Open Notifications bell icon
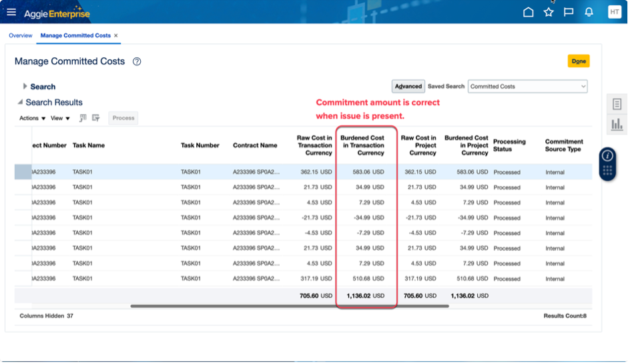This screenshot has width=630, height=364. pyautogui.click(x=589, y=12)
